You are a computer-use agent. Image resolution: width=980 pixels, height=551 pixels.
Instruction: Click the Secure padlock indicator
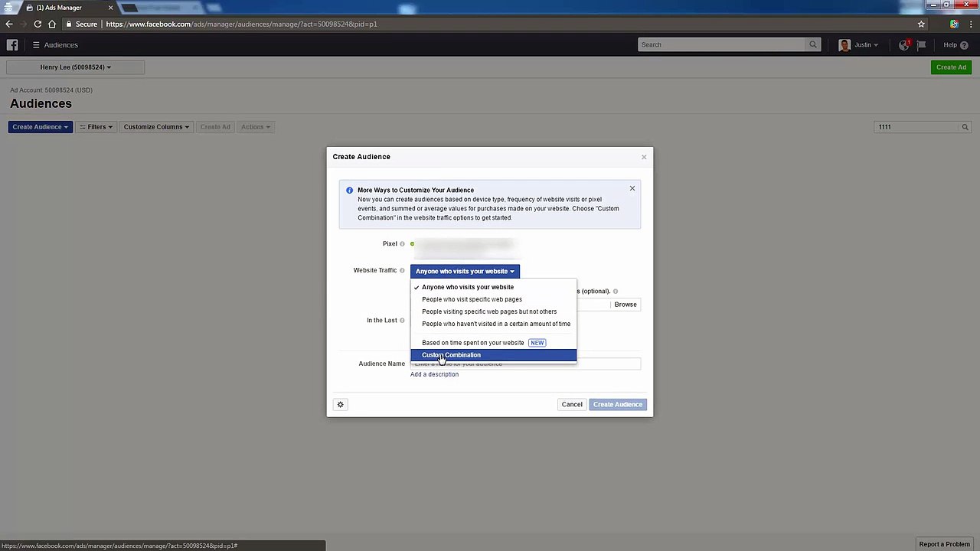tap(81, 24)
